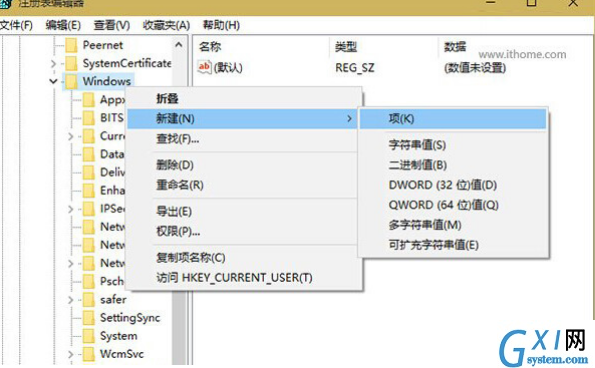Maximize the registry editor window
The width and height of the screenshot is (595, 368).
[532, 3]
